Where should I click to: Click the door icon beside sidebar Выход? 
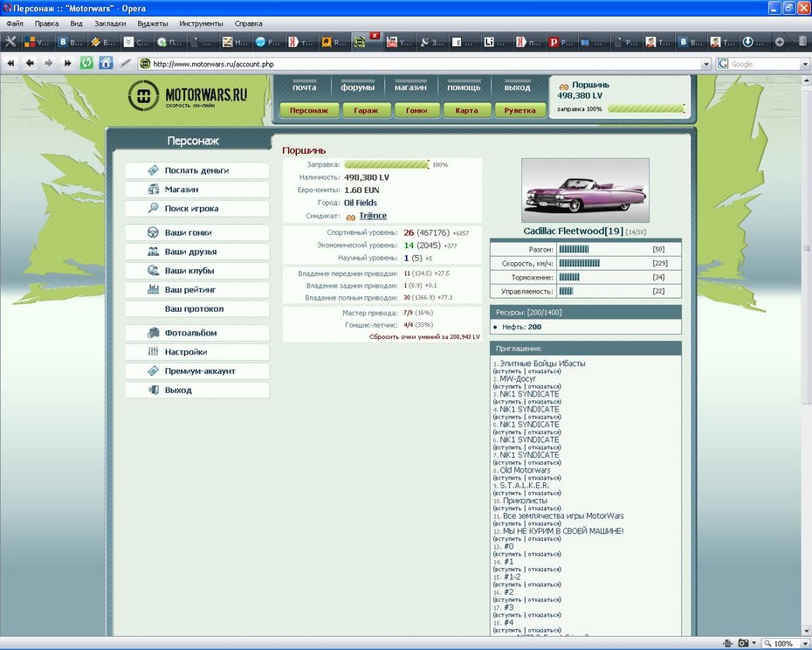point(153,390)
